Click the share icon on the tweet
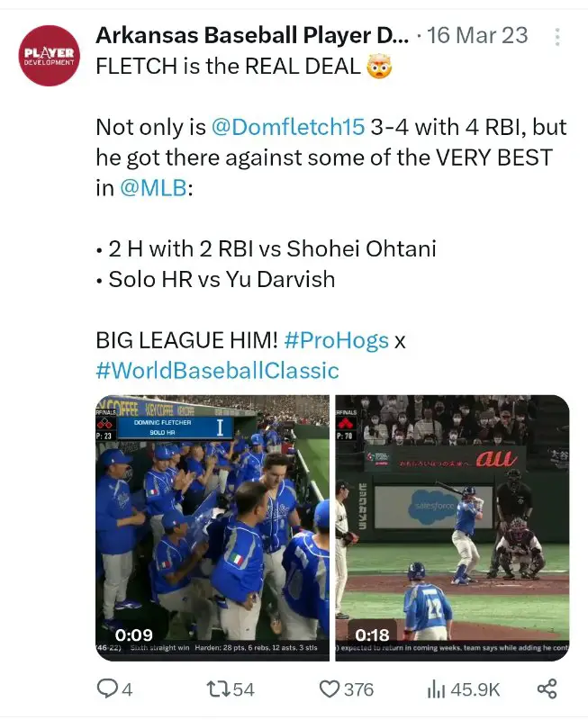 point(547,689)
